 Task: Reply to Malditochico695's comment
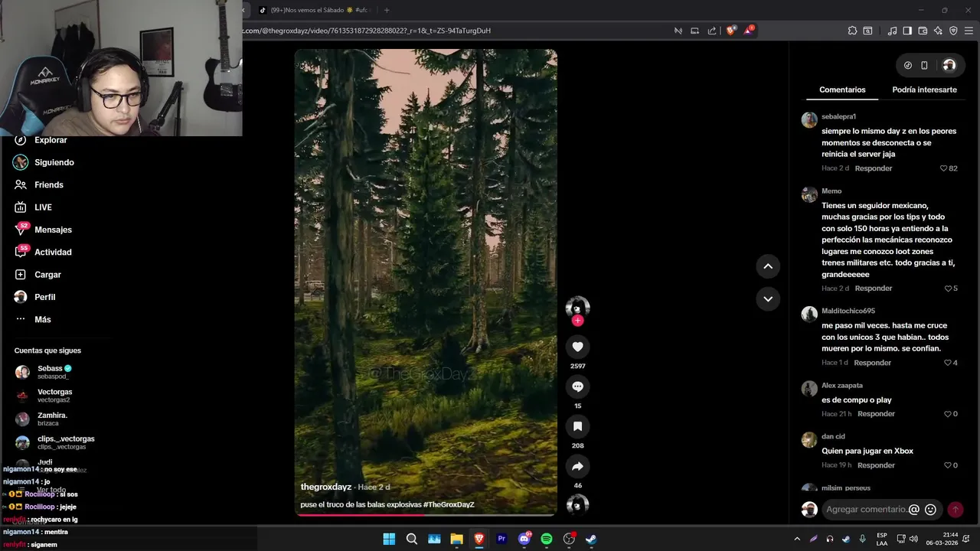pyautogui.click(x=873, y=363)
